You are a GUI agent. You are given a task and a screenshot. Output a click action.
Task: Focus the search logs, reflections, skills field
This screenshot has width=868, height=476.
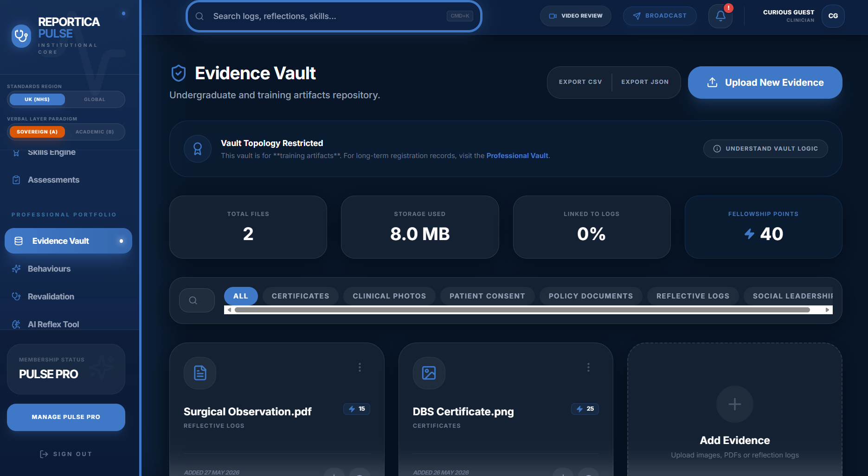tap(334, 16)
